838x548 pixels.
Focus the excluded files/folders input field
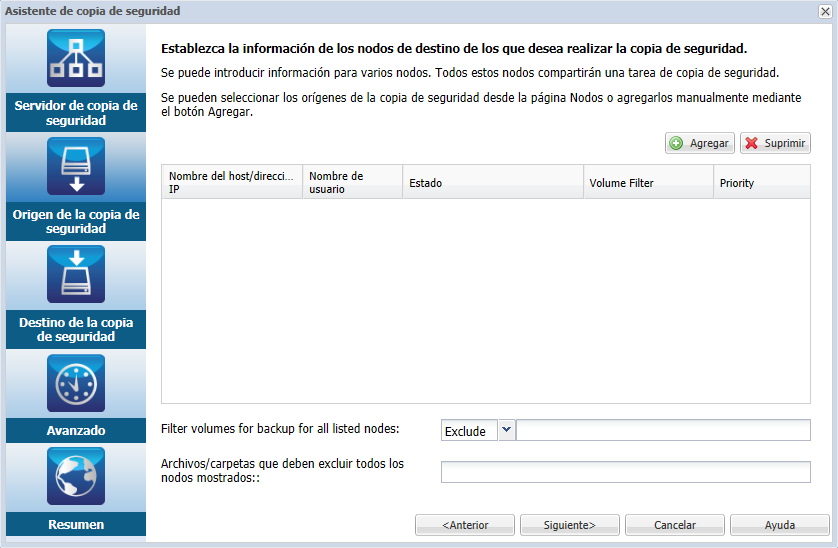[626, 472]
